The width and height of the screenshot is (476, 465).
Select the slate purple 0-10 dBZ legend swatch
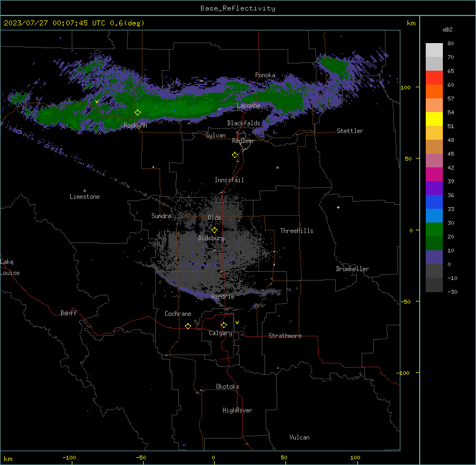tap(434, 257)
